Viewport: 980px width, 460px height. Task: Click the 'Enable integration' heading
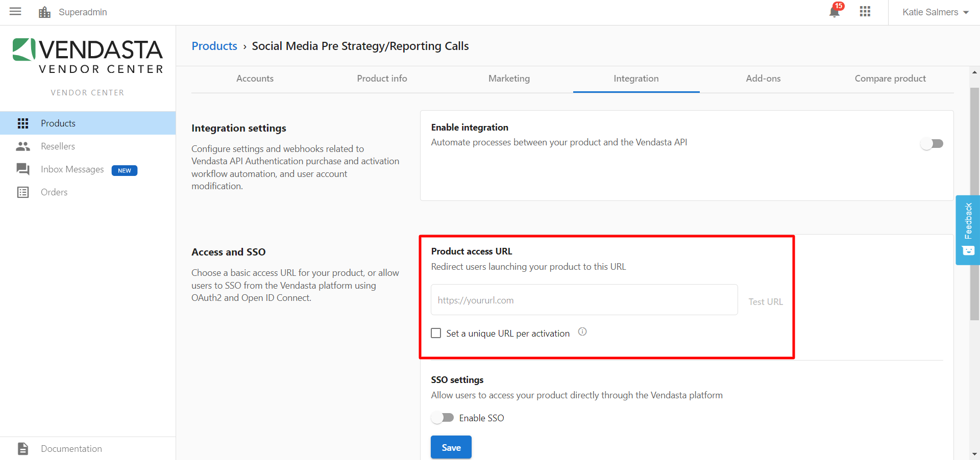[470, 127]
